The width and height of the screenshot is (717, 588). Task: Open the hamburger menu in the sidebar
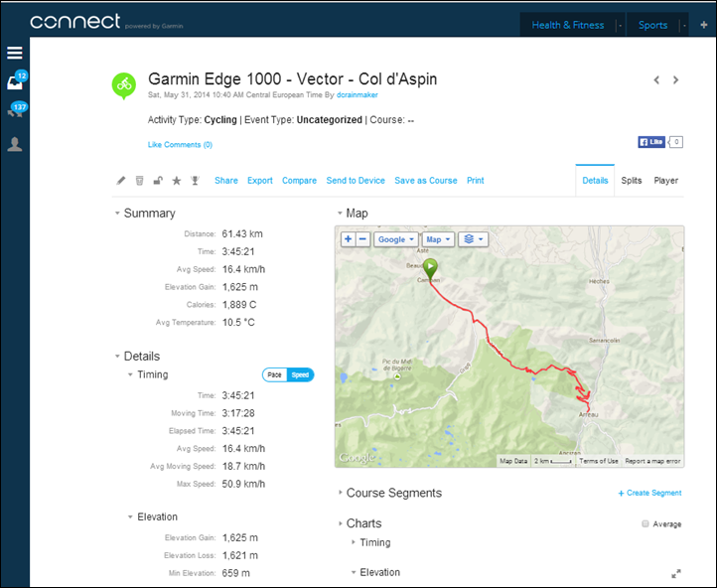(x=15, y=53)
